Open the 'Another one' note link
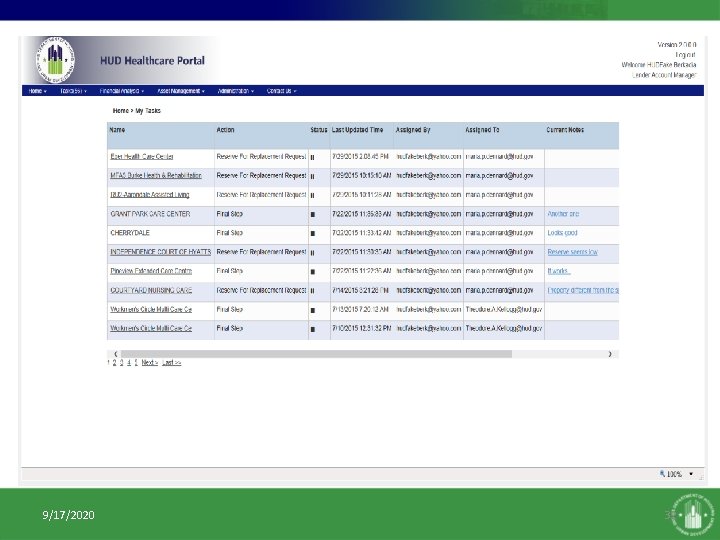 click(563, 214)
